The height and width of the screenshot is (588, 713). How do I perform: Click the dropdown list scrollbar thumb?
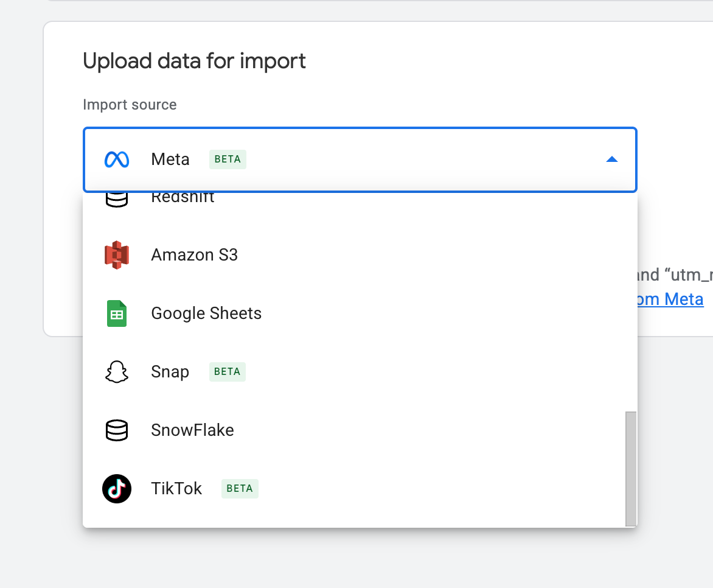coord(631,469)
